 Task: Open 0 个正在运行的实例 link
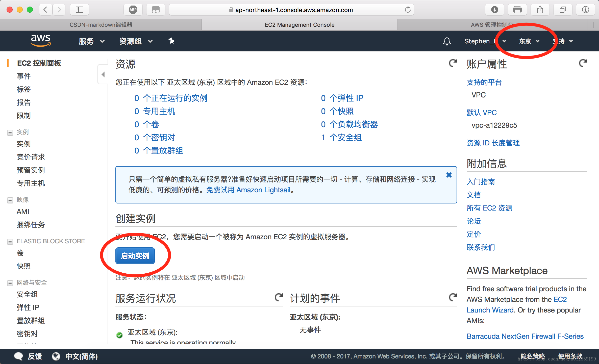pos(171,98)
